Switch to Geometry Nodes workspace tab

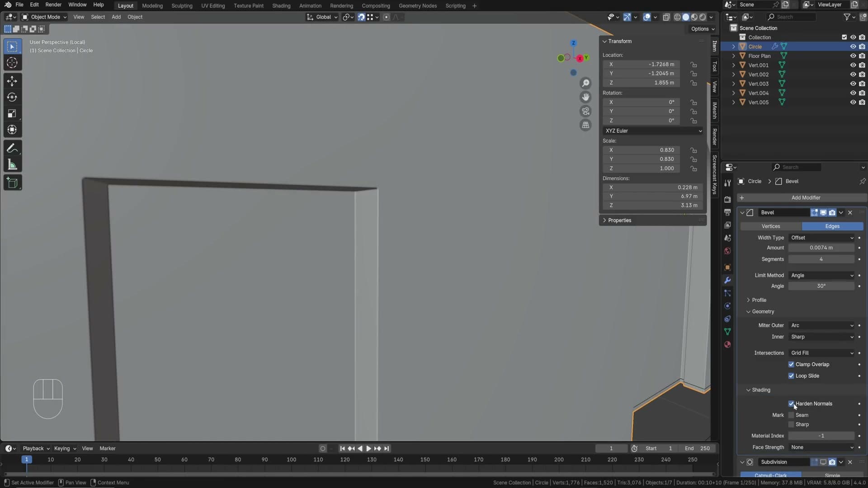(x=418, y=6)
